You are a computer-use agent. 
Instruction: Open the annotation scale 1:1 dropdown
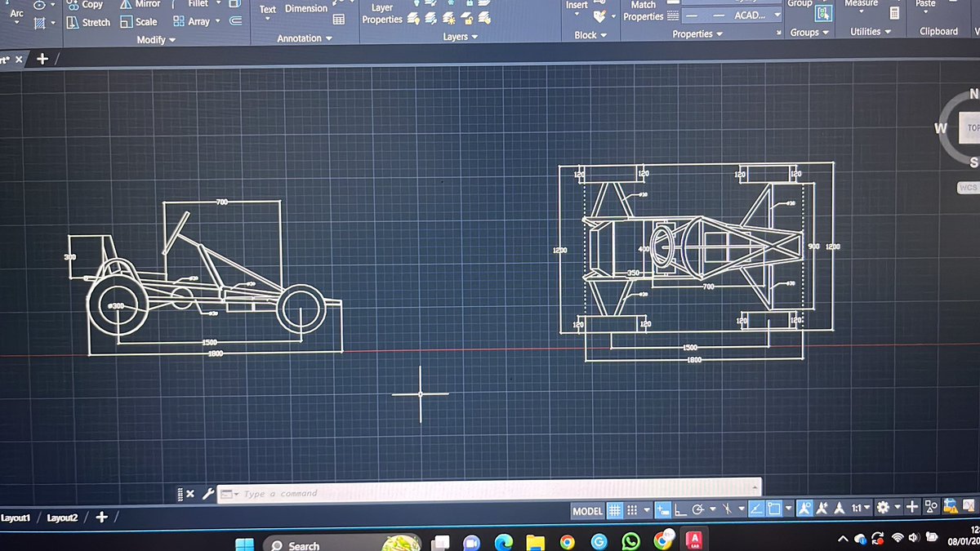861,508
